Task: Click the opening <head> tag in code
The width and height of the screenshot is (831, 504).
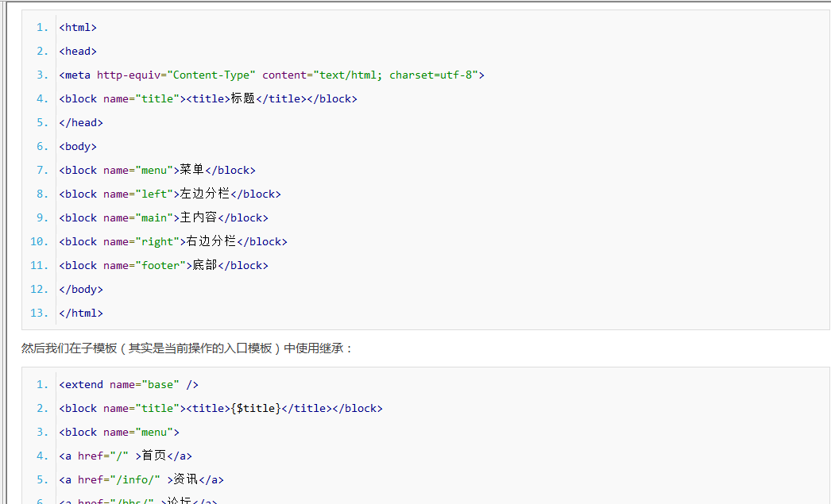Action: [78, 52]
